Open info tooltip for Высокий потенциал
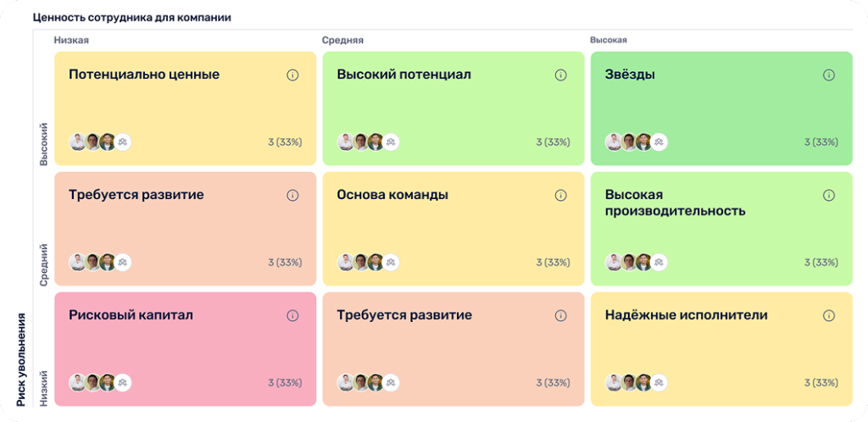Screen dimensions: 868x422 (560, 75)
